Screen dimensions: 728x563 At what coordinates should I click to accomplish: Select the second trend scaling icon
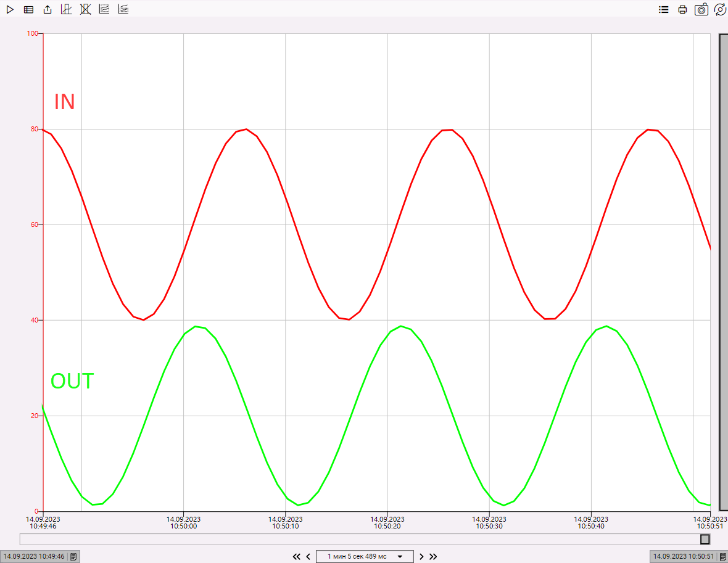pos(123,9)
